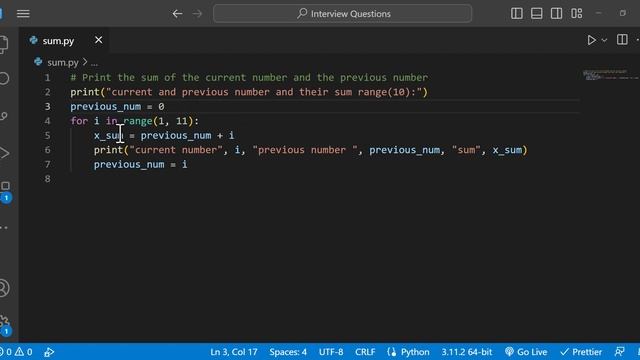Click line number 1 in gutter
Screen dimensions: 640x360
point(47,78)
